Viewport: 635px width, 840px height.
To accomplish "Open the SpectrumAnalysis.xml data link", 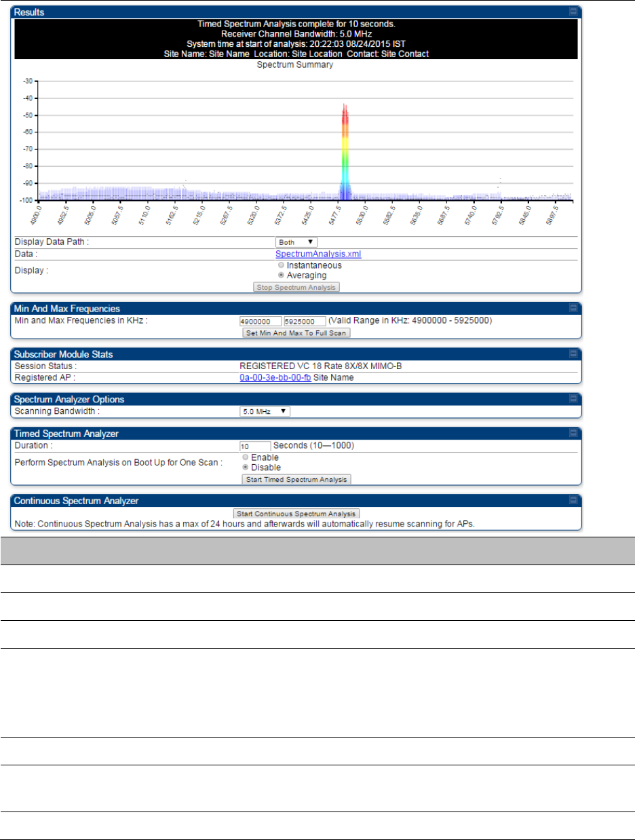I will tap(318, 254).
